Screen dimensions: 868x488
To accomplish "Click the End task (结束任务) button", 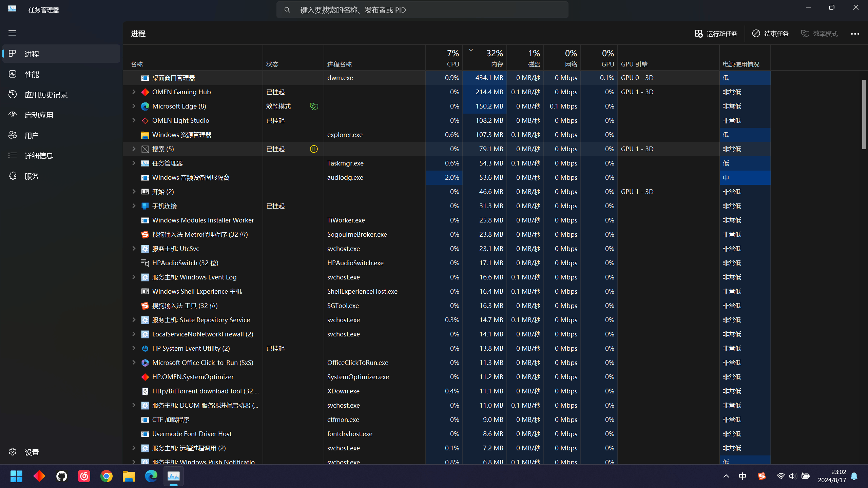I will point(770,34).
